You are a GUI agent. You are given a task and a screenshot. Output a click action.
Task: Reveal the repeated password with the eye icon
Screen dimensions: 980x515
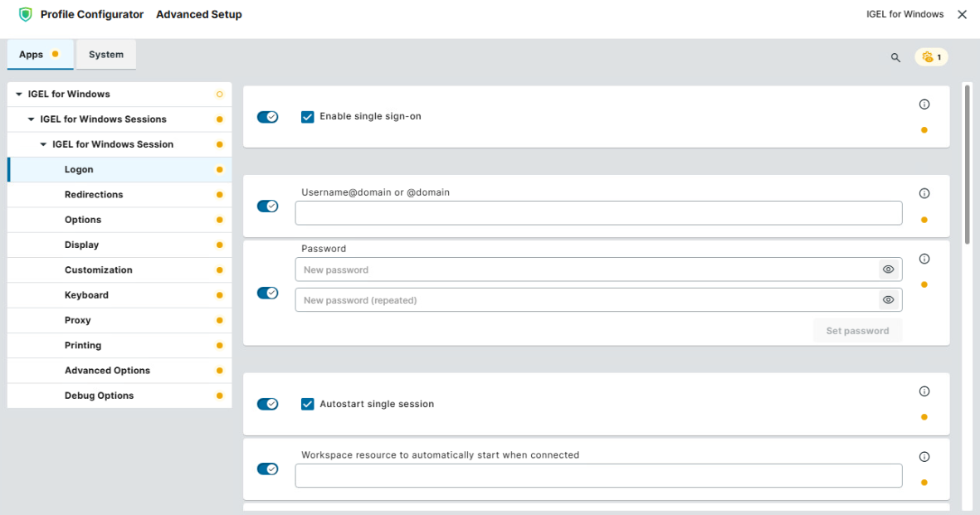(x=888, y=299)
